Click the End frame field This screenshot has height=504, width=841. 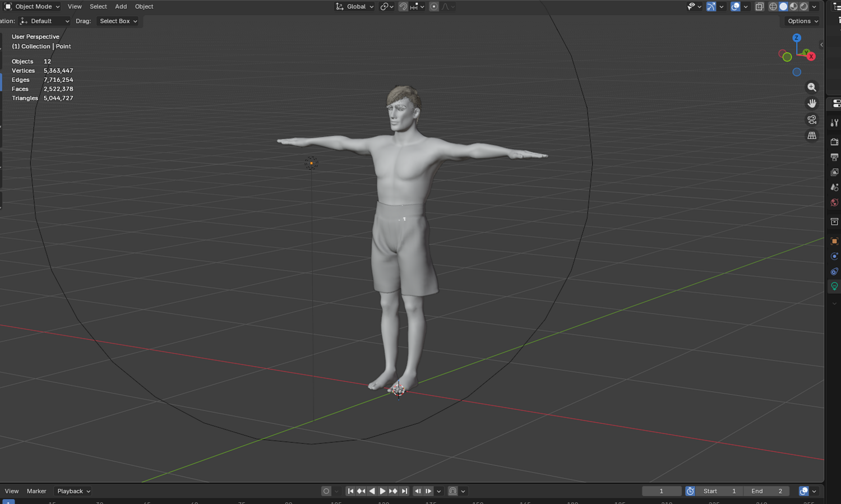coord(767,491)
